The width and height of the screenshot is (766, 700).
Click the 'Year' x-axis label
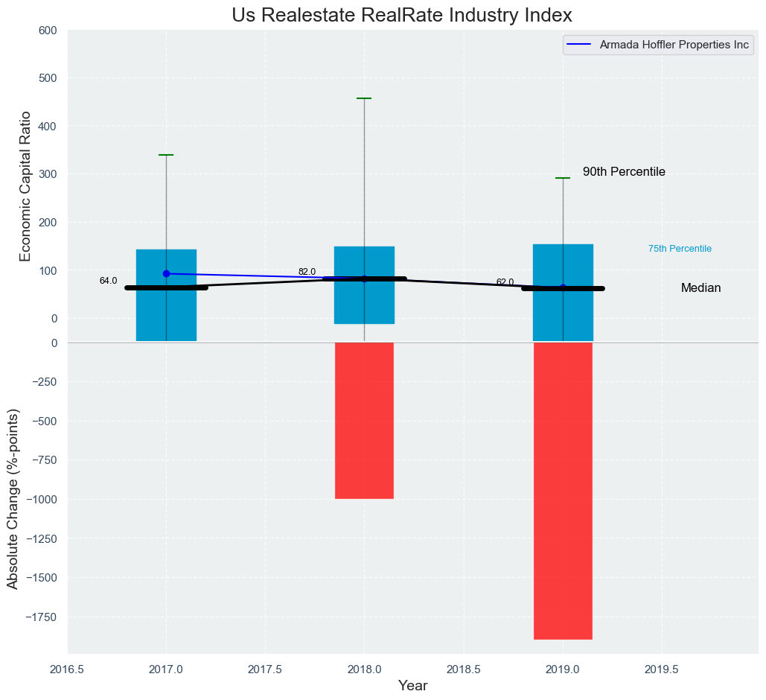412,686
